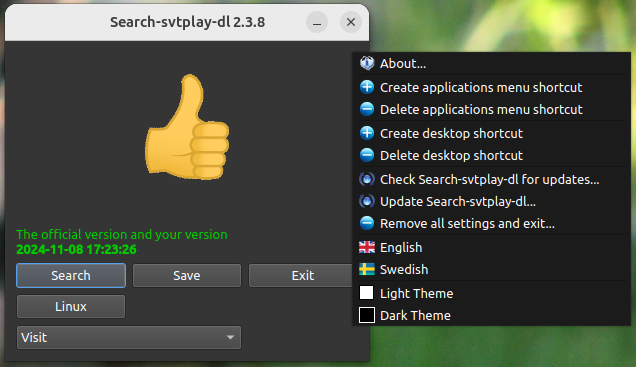Select the Light Theme label

(416, 293)
